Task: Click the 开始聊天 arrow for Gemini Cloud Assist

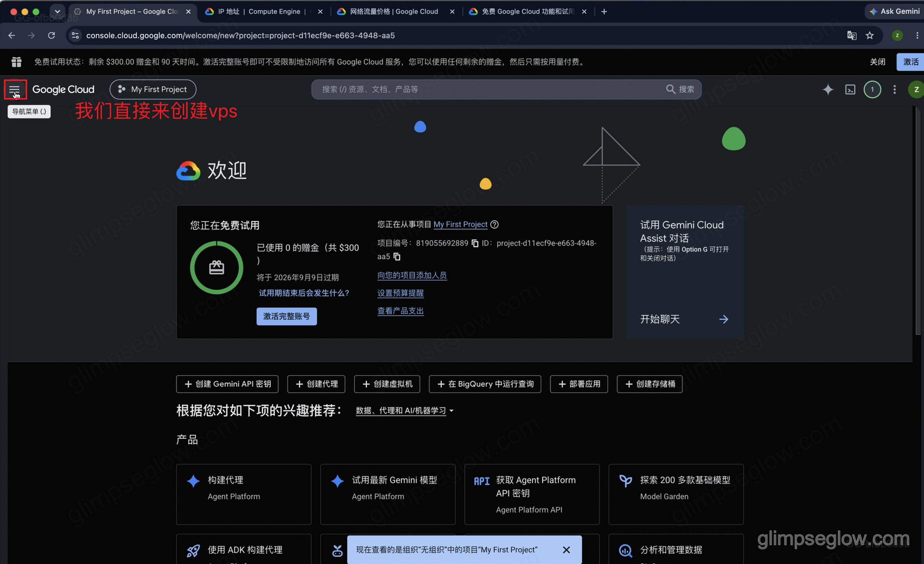Action: coord(723,319)
